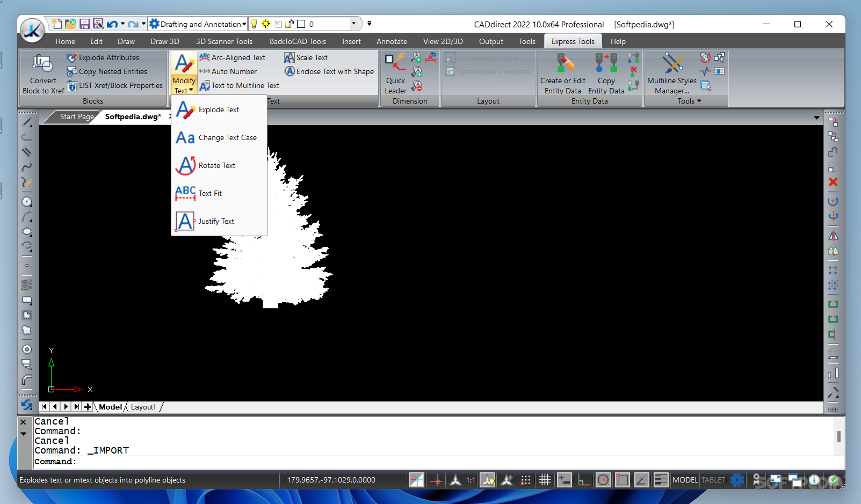
Task: Switch to the Layout1 tab
Action: point(143,407)
